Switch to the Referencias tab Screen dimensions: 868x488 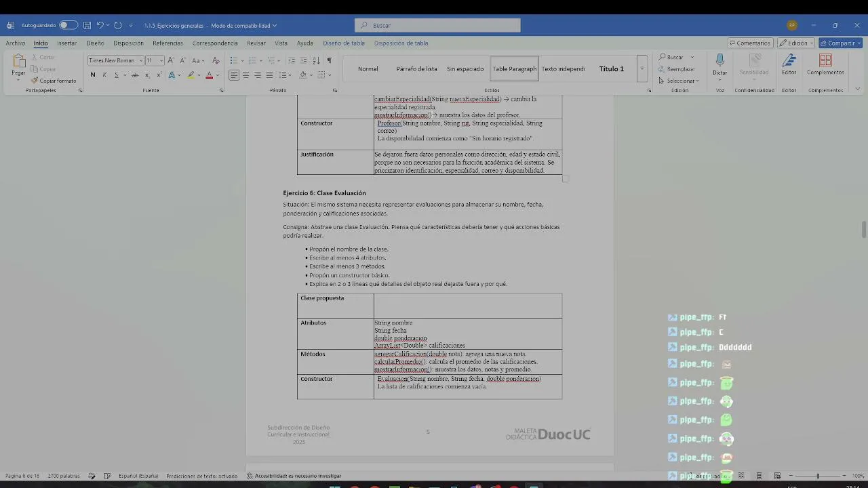[x=167, y=43]
